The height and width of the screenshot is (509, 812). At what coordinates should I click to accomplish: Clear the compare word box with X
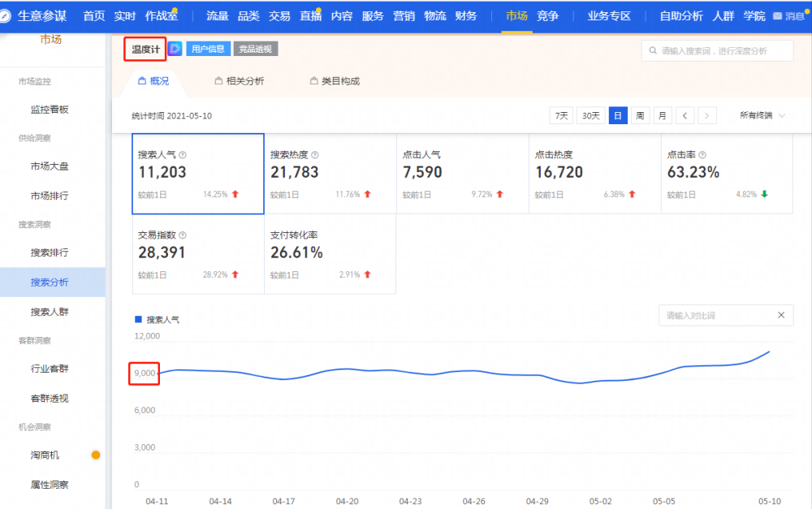[781, 315]
